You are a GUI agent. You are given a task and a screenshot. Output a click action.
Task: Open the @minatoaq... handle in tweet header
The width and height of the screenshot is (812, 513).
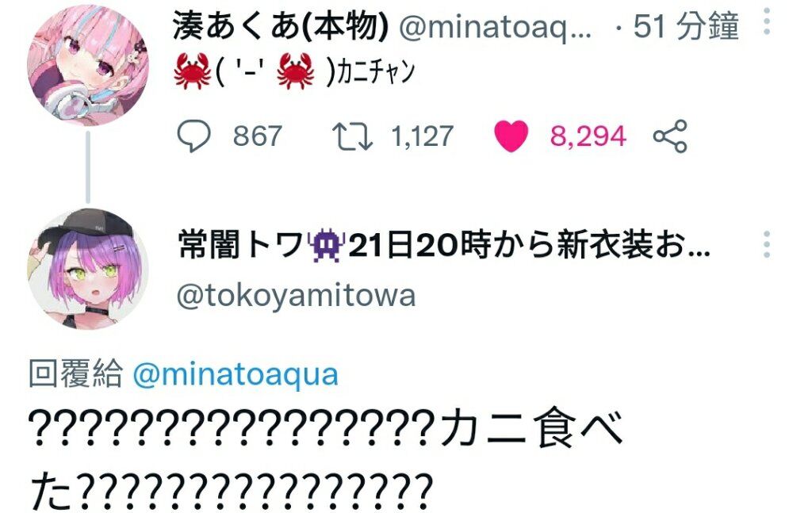pos(495,27)
